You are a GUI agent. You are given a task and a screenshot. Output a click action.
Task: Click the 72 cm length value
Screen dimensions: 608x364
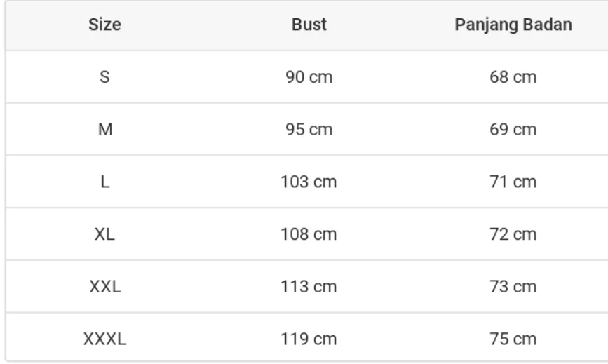pyautogui.click(x=513, y=234)
